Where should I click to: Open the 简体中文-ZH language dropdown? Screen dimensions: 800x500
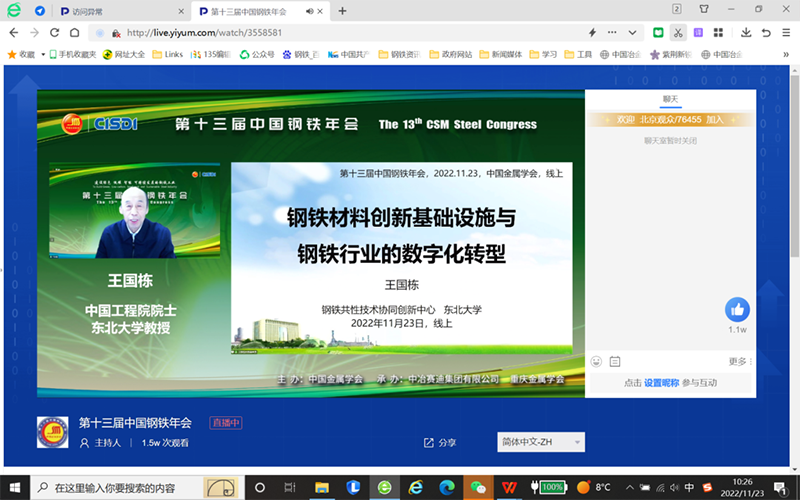pos(540,442)
